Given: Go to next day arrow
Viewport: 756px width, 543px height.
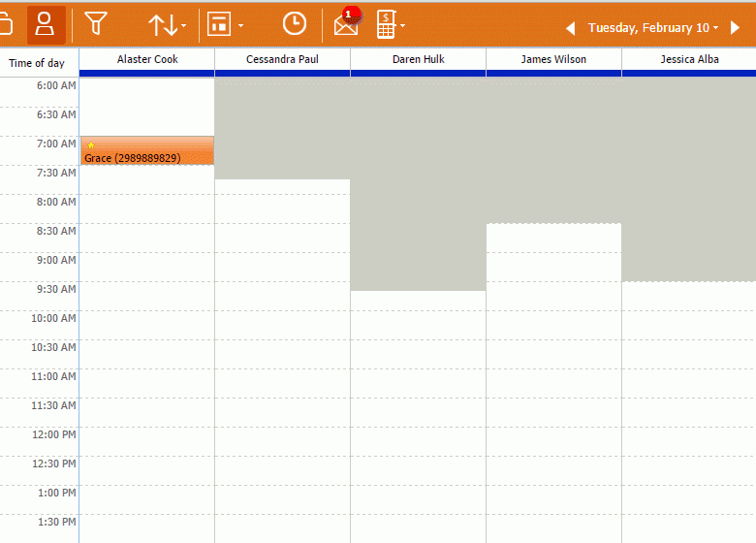Looking at the screenshot, I should [x=735, y=27].
